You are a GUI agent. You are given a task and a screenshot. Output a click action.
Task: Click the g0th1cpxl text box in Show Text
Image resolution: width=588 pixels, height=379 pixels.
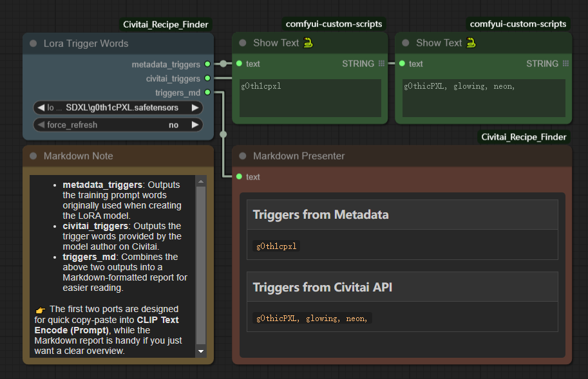pos(310,98)
